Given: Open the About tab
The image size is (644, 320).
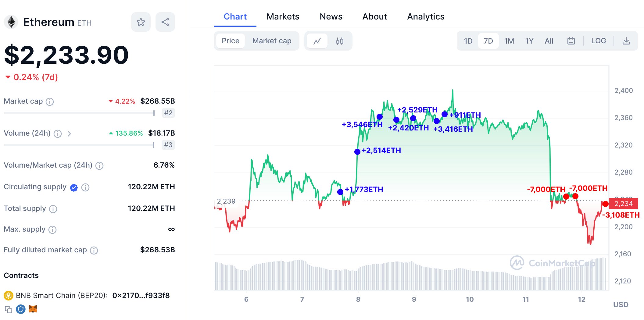Looking at the screenshot, I should click(x=374, y=16).
